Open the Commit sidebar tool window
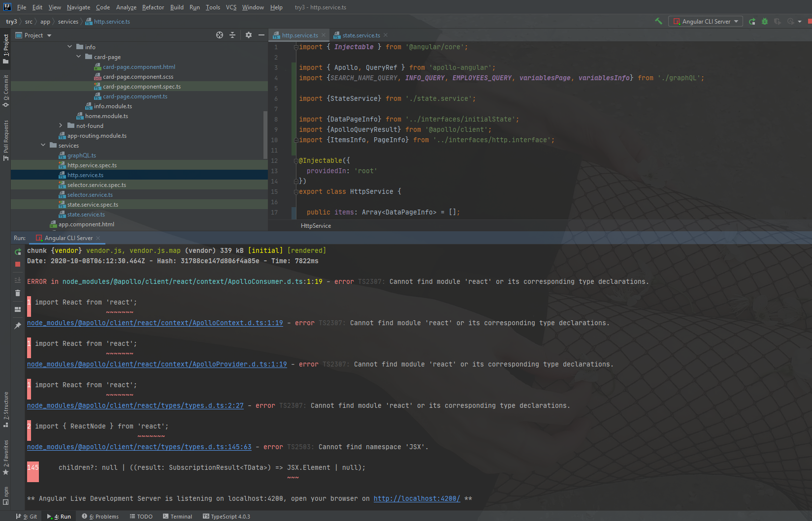Viewport: 812px width, 521px height. tap(5, 91)
